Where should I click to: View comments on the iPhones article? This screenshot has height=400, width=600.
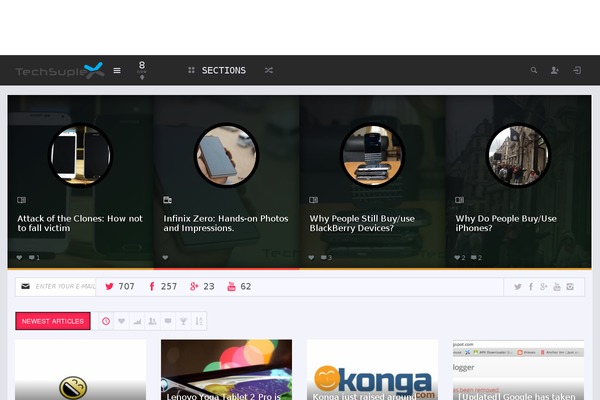point(476,258)
